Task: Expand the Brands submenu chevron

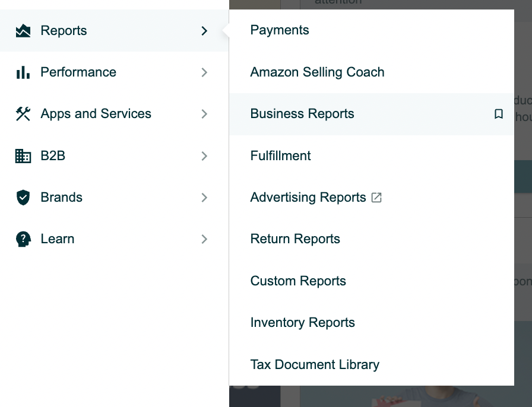Action: coord(204,198)
